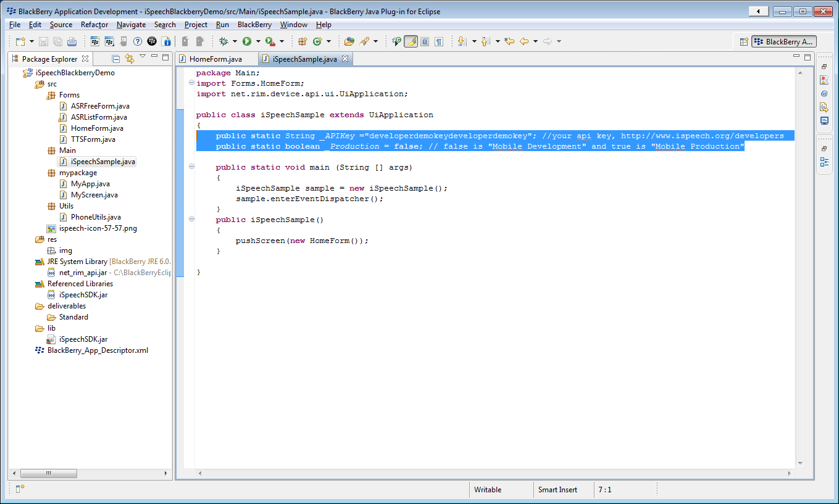Collapse the main method fold marker

coord(191,167)
